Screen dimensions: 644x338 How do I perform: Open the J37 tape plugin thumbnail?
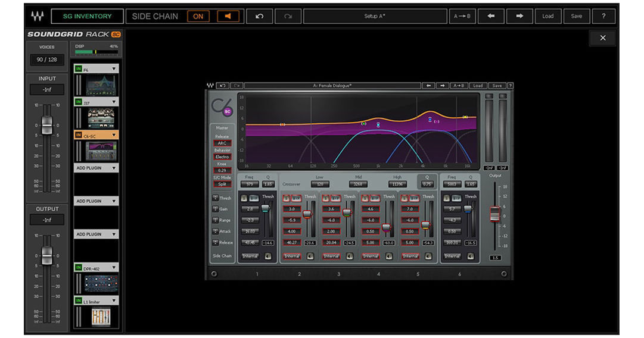[x=101, y=118]
